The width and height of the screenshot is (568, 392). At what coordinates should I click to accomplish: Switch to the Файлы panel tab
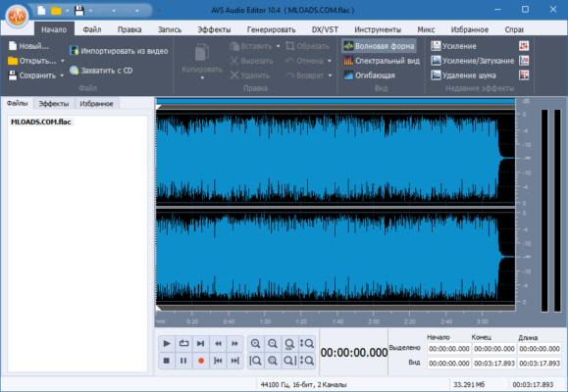pos(17,104)
